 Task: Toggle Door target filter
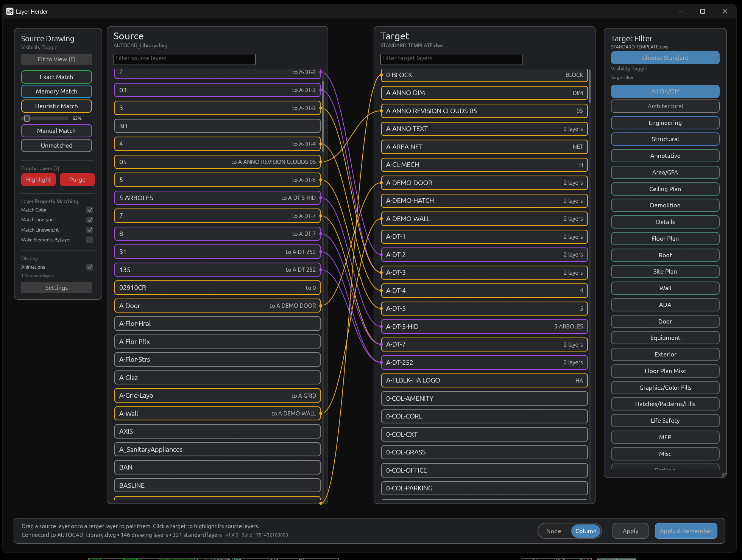coord(665,321)
